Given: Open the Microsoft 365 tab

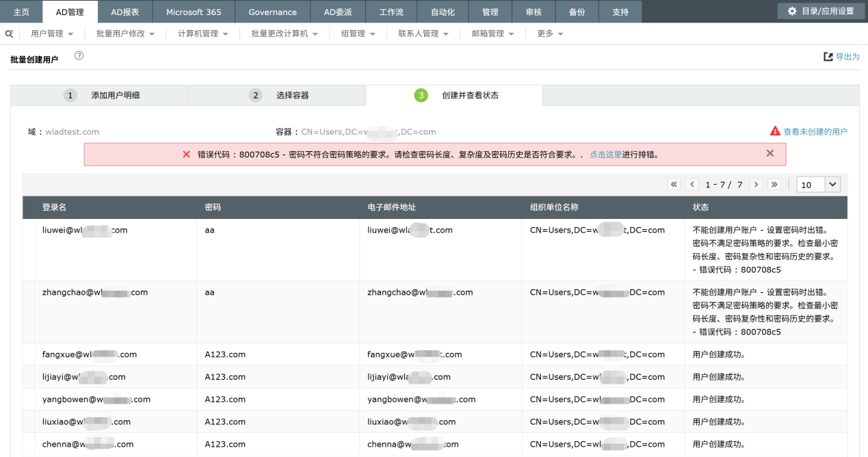Looking at the screenshot, I should click(x=194, y=12).
